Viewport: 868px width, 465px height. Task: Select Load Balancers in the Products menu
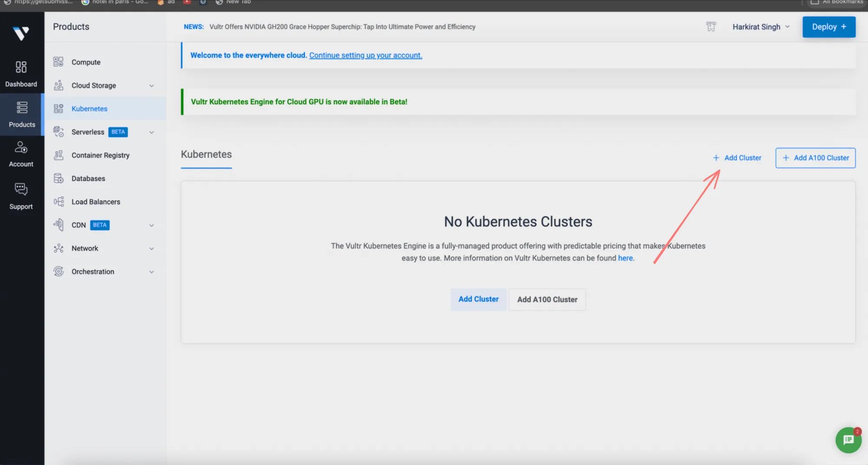[95, 202]
